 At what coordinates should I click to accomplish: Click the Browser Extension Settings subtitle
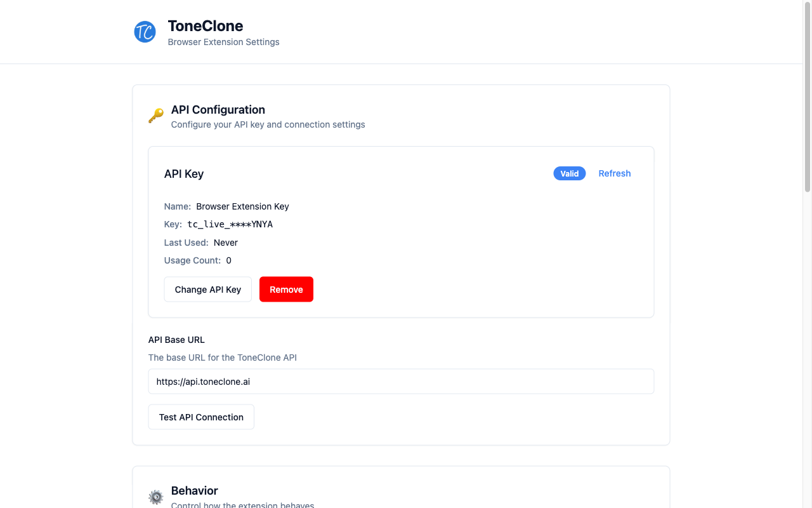click(x=223, y=42)
